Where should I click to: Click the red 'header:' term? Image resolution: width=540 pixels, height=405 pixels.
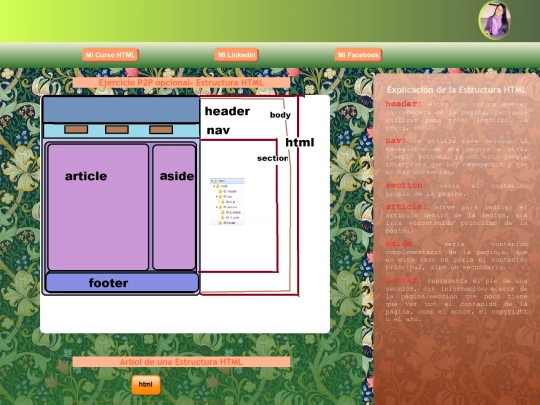[403, 104]
